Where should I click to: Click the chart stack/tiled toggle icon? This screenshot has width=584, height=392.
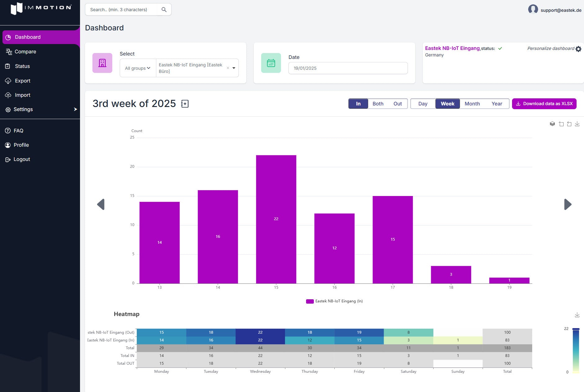552,124
